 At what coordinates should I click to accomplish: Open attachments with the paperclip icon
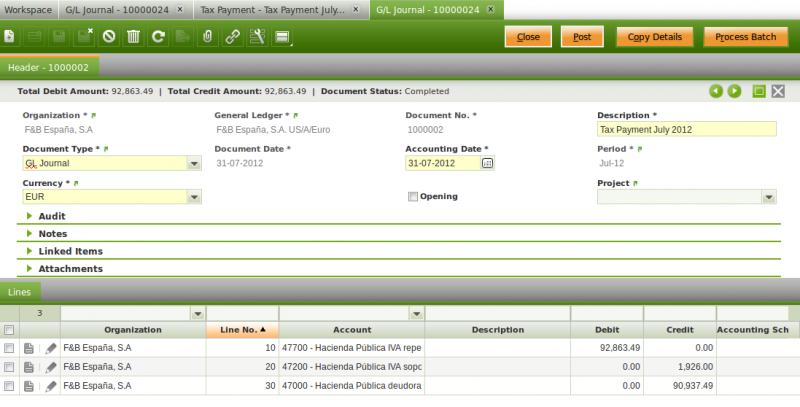pyautogui.click(x=207, y=37)
